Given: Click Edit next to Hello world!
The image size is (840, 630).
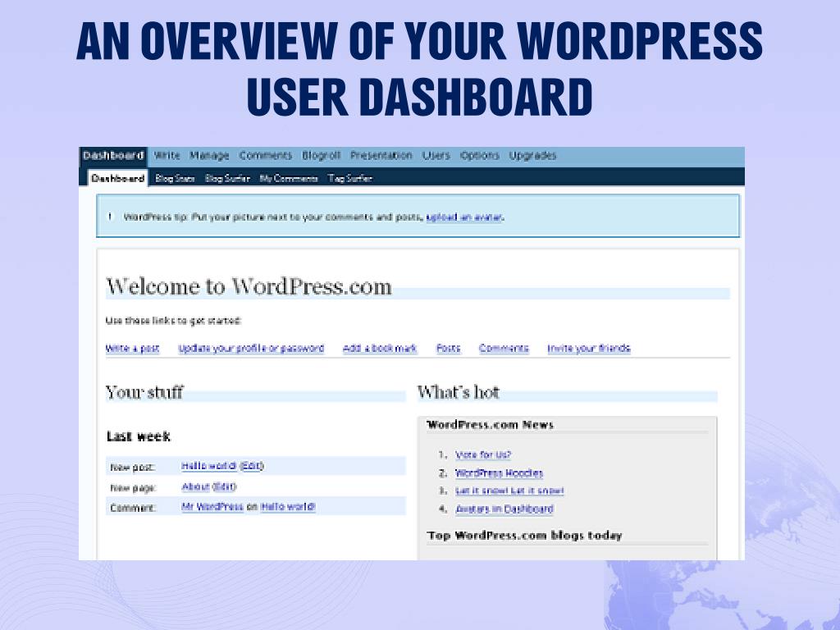Looking at the screenshot, I should coord(251,466).
